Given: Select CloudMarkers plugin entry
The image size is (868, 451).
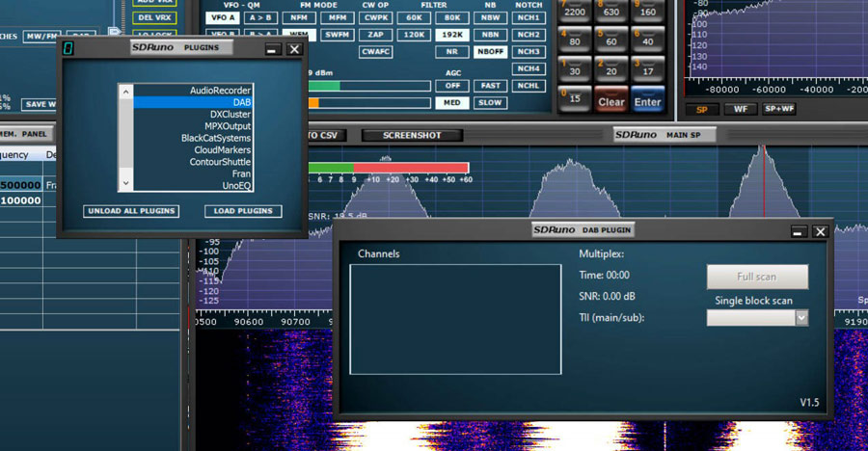Looking at the screenshot, I should pyautogui.click(x=192, y=150).
